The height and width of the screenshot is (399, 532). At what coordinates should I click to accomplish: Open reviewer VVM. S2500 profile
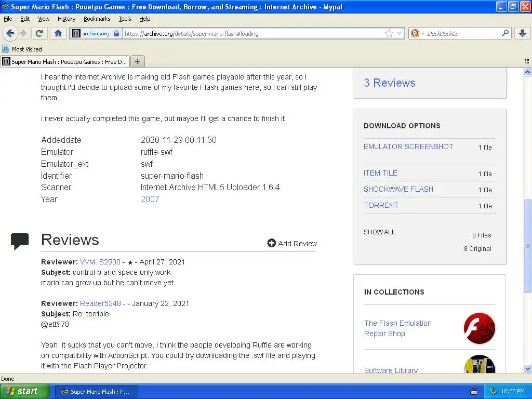click(x=100, y=262)
